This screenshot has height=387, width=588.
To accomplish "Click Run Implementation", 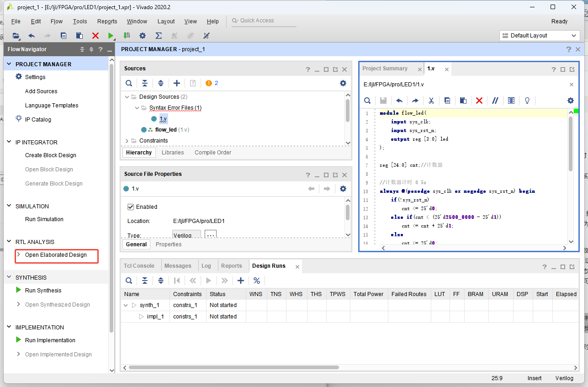I will pyautogui.click(x=50, y=340).
